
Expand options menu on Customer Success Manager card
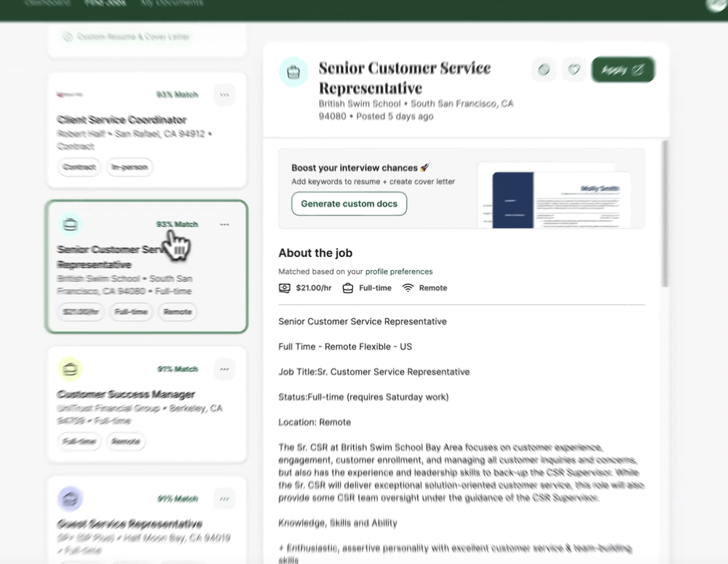[x=224, y=369]
